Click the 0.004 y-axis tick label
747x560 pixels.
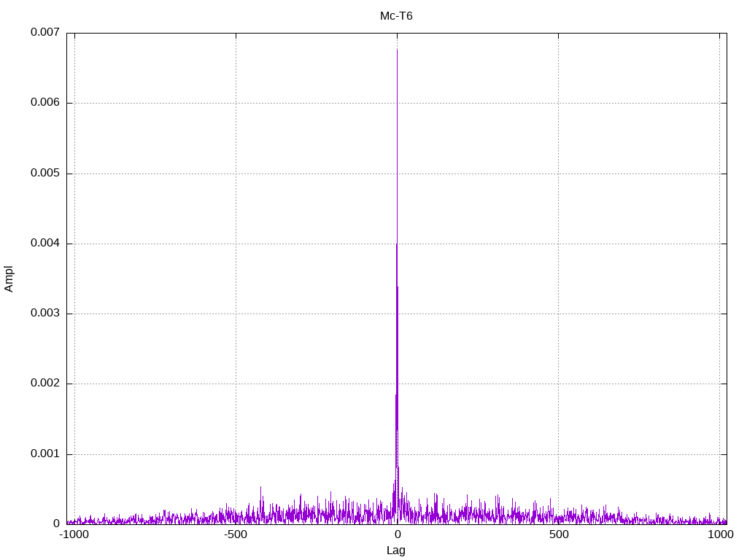point(45,243)
